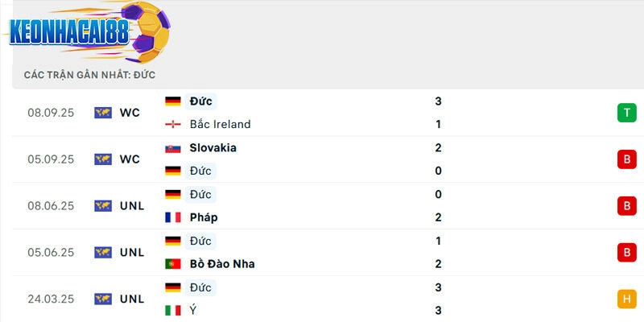Click the France flag icon
This screenshot has height=322, width=644.
click(x=172, y=217)
